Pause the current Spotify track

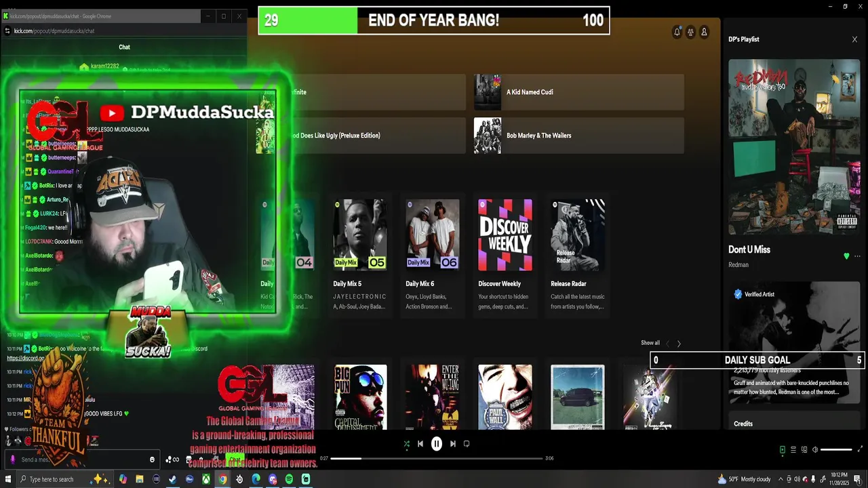pos(437,444)
